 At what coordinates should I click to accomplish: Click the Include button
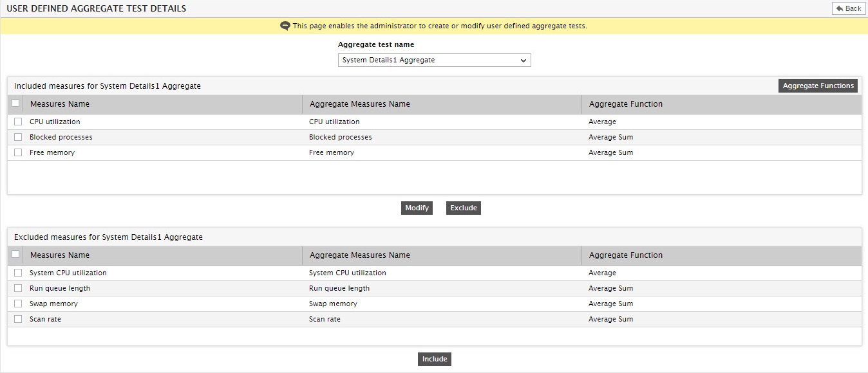click(435, 359)
